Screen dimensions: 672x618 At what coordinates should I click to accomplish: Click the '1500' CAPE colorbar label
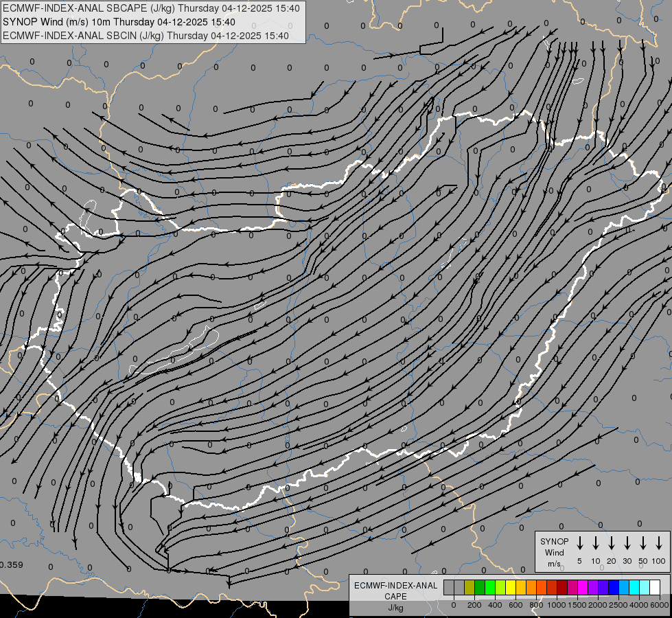577,605
